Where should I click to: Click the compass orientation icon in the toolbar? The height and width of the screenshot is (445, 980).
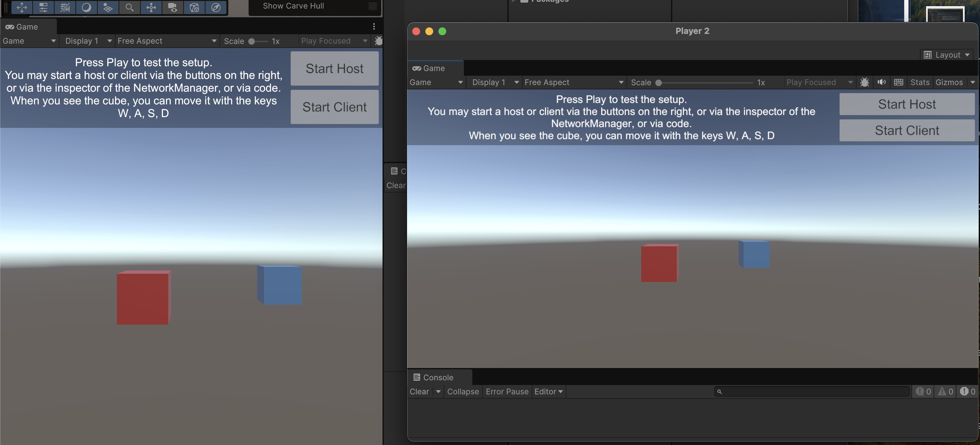point(216,8)
